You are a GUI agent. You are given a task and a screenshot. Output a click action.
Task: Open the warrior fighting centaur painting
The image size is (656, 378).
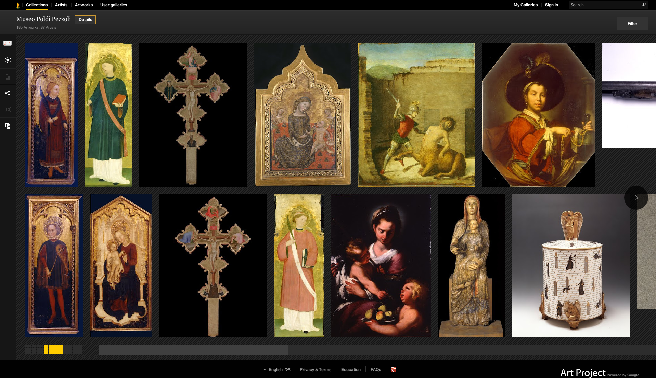pos(416,115)
